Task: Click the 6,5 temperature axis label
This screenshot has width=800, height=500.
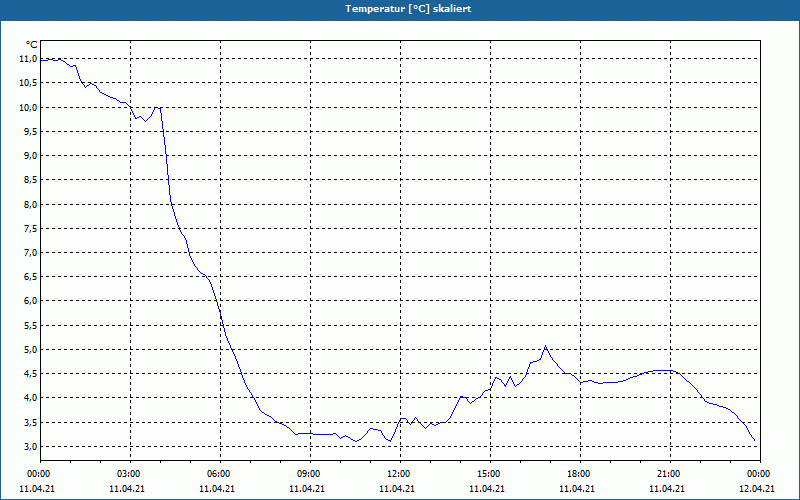Action: point(30,277)
